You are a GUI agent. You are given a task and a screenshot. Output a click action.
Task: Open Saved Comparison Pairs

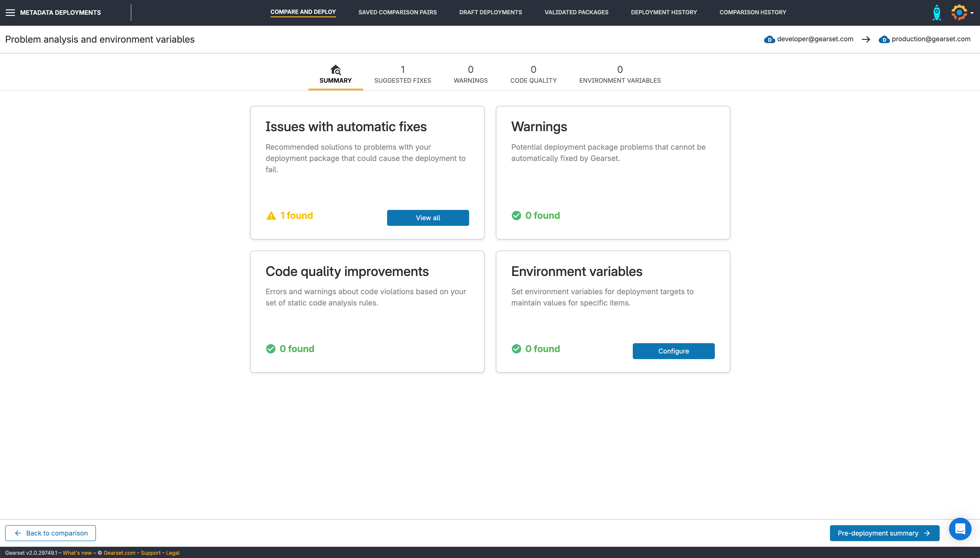(397, 12)
